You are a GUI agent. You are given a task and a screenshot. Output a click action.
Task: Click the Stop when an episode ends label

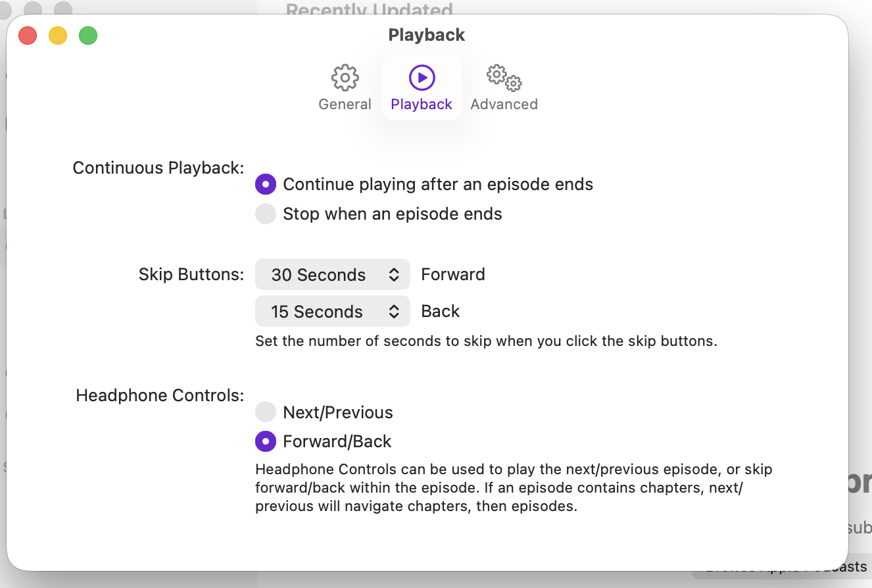click(x=393, y=214)
